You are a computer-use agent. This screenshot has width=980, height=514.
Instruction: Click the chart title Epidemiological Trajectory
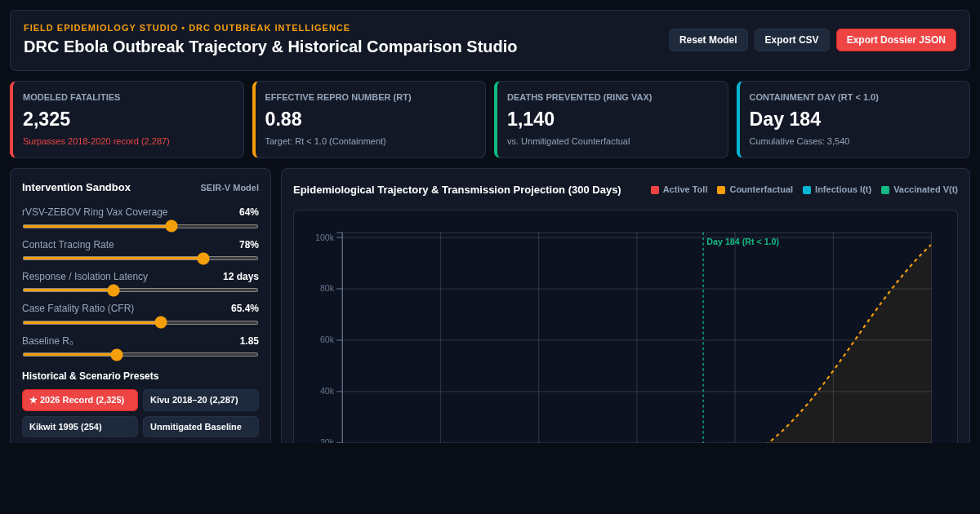pos(457,190)
